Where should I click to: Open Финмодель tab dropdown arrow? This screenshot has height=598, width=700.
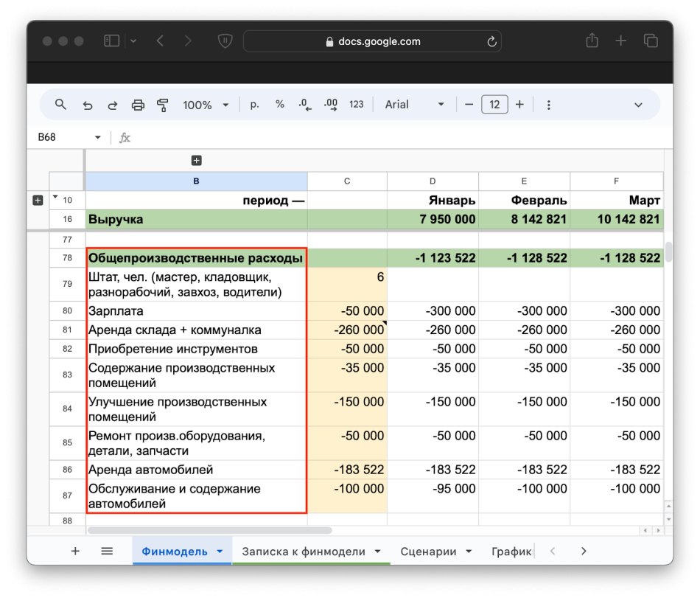220,552
